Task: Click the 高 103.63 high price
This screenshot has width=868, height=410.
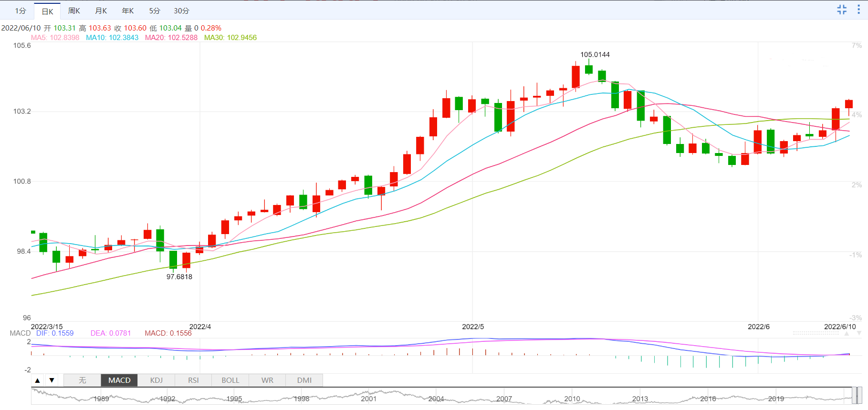Action: pos(95,28)
